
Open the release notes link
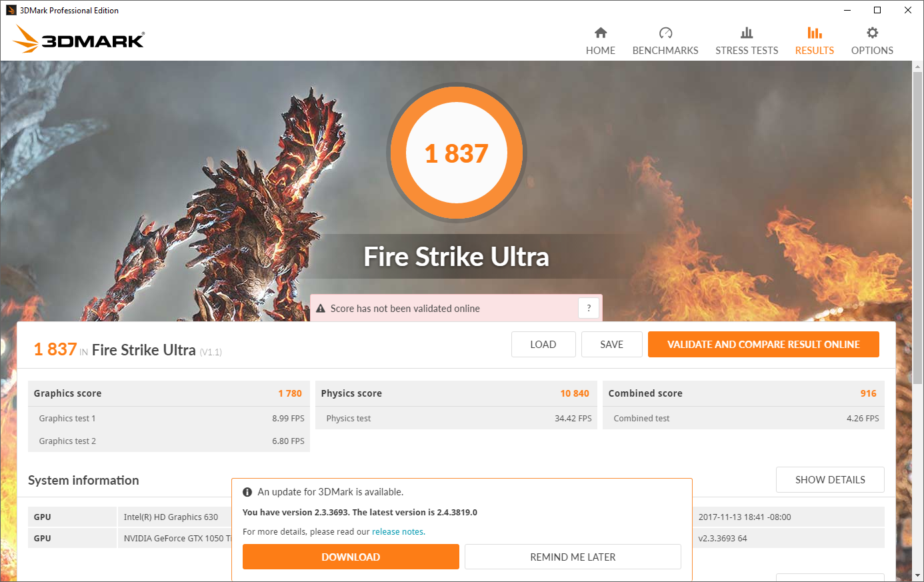click(x=398, y=532)
